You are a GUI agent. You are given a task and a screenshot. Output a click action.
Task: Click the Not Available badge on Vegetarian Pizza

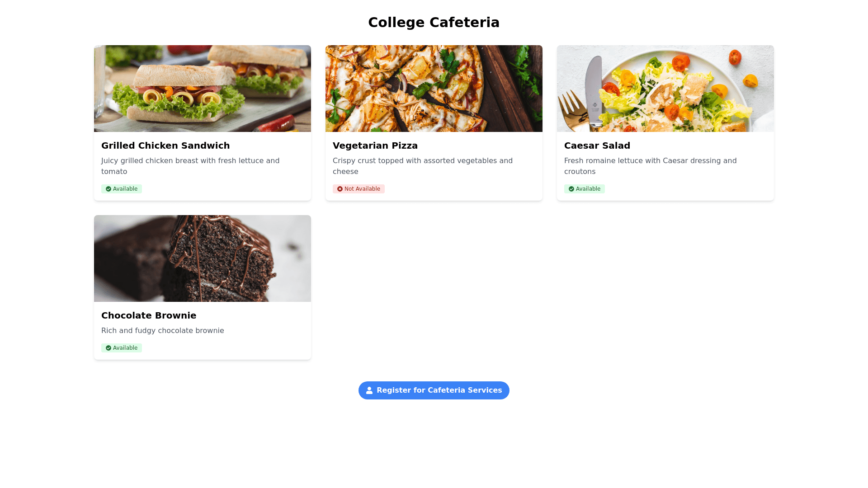click(x=359, y=189)
